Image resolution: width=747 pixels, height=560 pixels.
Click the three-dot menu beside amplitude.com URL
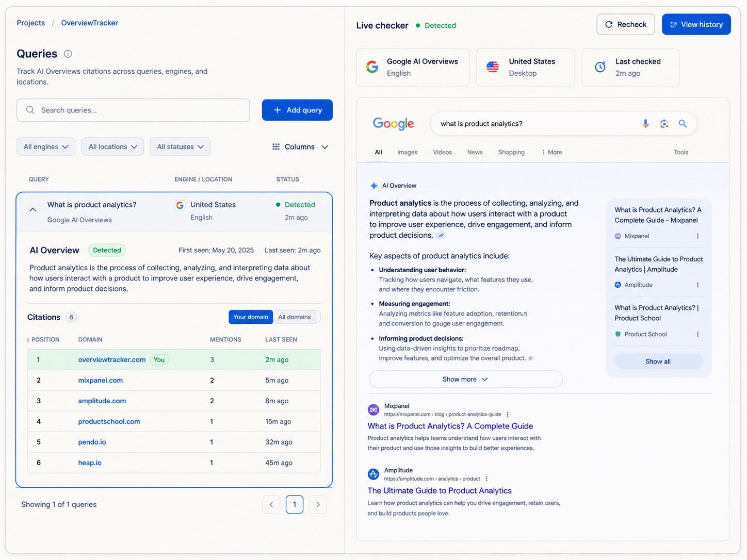[486, 479]
